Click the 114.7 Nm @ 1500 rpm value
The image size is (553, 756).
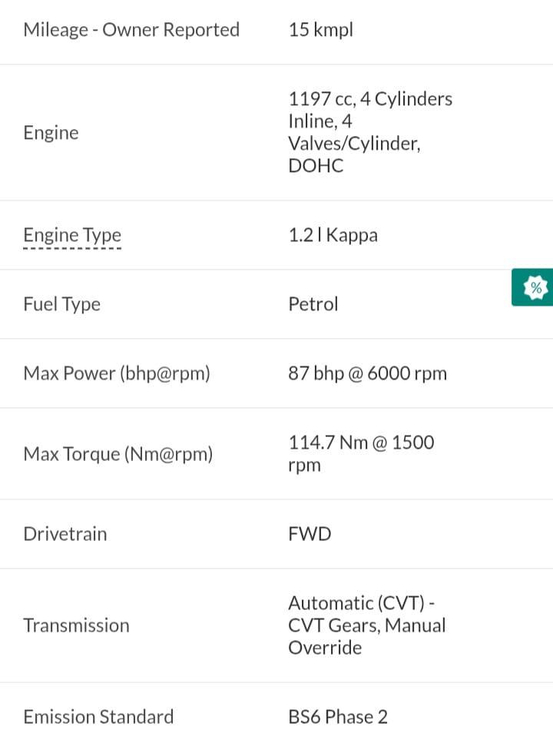(x=361, y=454)
